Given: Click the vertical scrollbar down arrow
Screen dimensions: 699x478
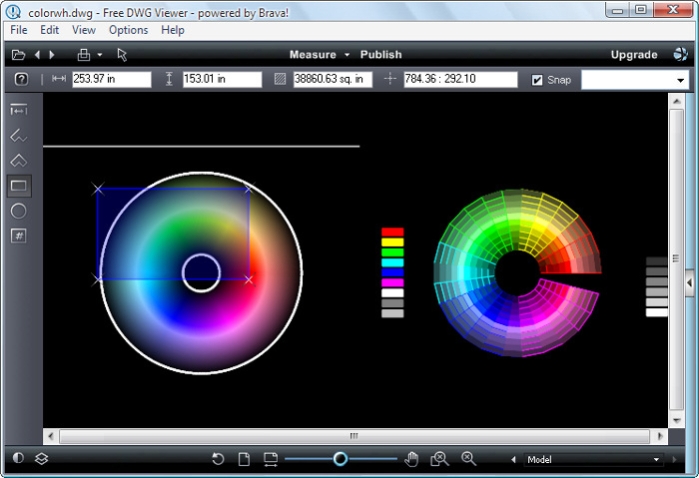Looking at the screenshot, I should point(677,420).
